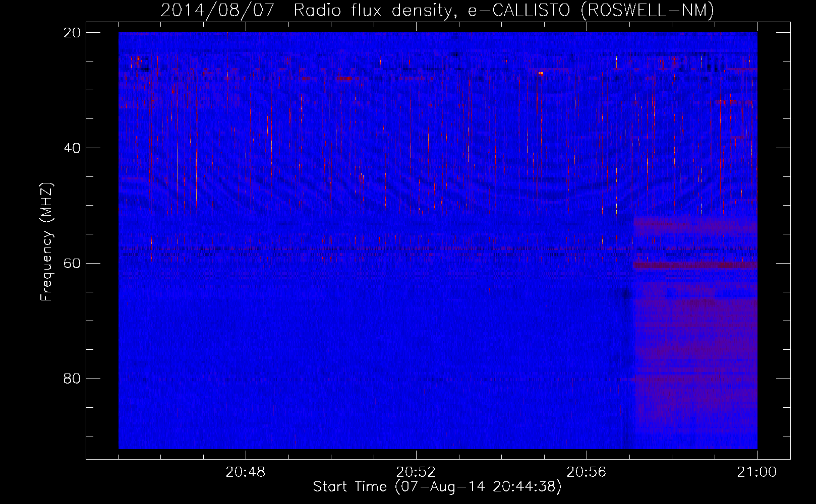Click the 20:52 time tick label
The height and width of the screenshot is (504, 816).
(416, 472)
